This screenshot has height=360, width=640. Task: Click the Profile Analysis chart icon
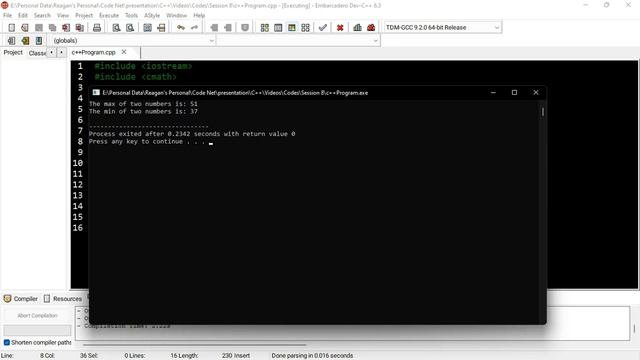(357, 28)
